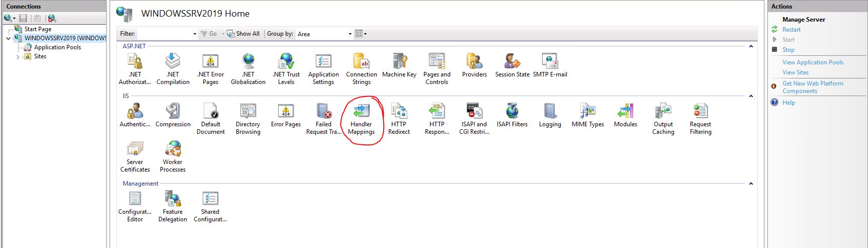Screen dimensions: 868x248
Task: Open HTTP Redirect feature
Action: point(399,119)
